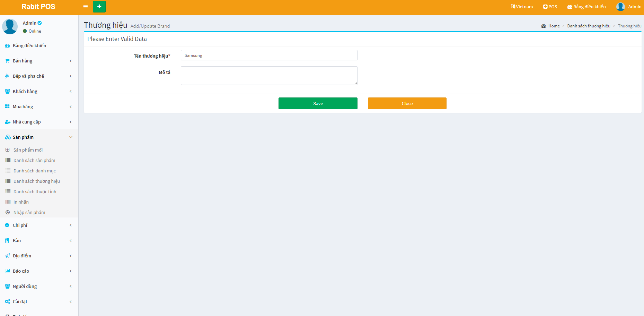644x316 pixels.
Task: Open Nhập sản phẩm submenu item
Action: coord(29,213)
